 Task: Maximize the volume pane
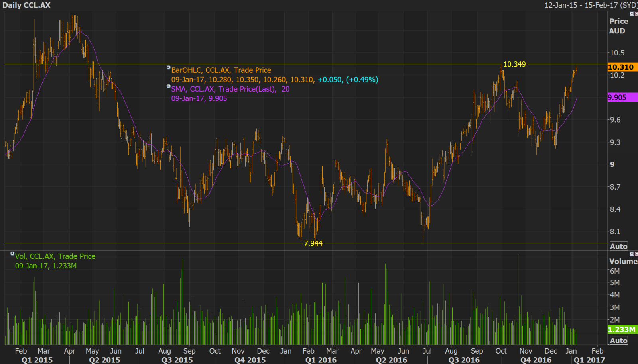[632, 254]
